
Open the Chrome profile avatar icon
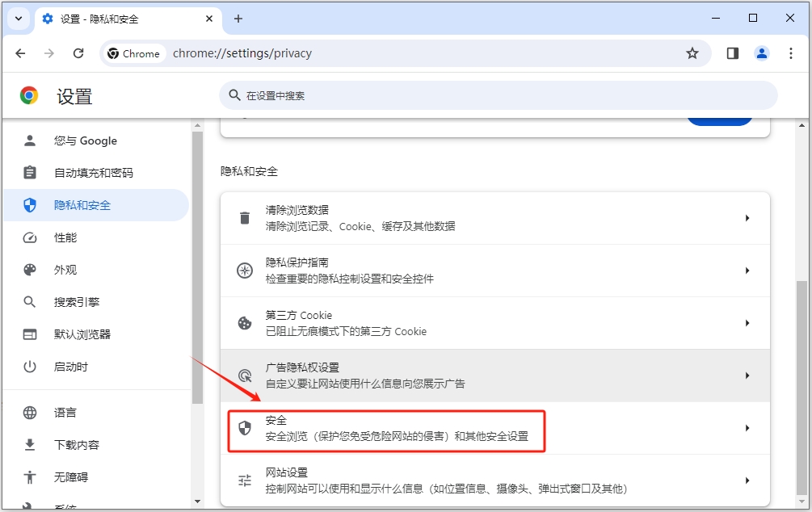761,52
